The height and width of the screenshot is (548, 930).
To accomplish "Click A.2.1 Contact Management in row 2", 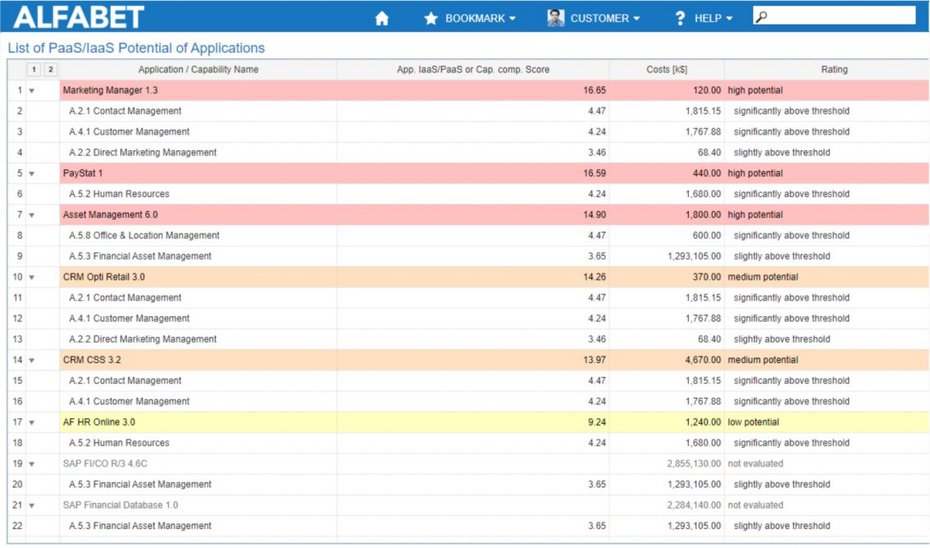I will tap(125, 111).
